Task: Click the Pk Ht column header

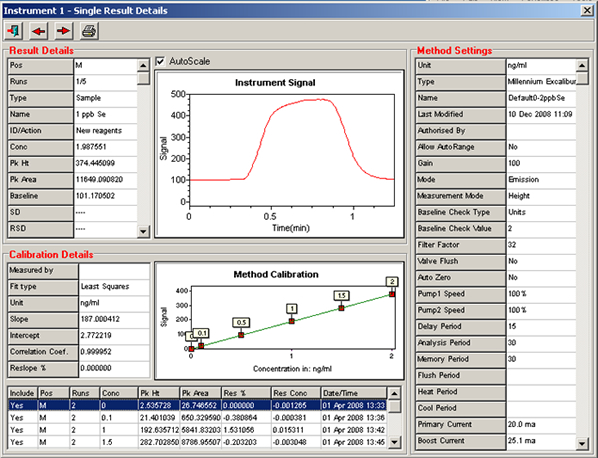Action: click(x=159, y=393)
